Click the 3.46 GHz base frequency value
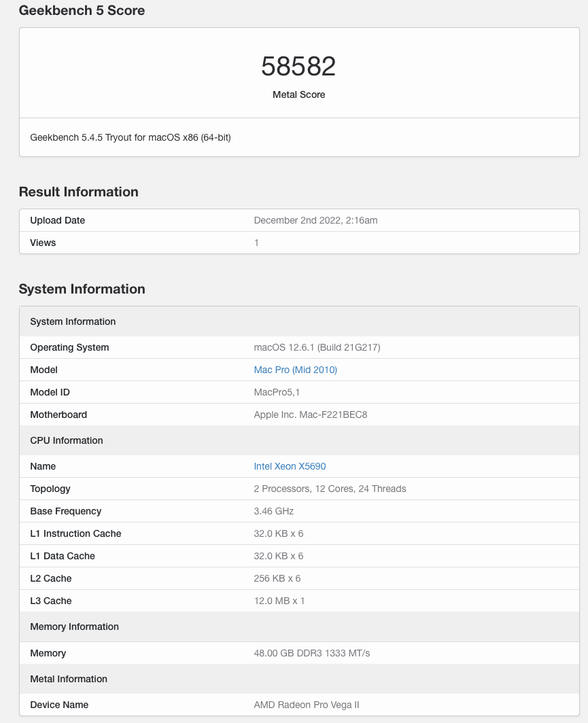588x723 pixels. click(x=273, y=511)
